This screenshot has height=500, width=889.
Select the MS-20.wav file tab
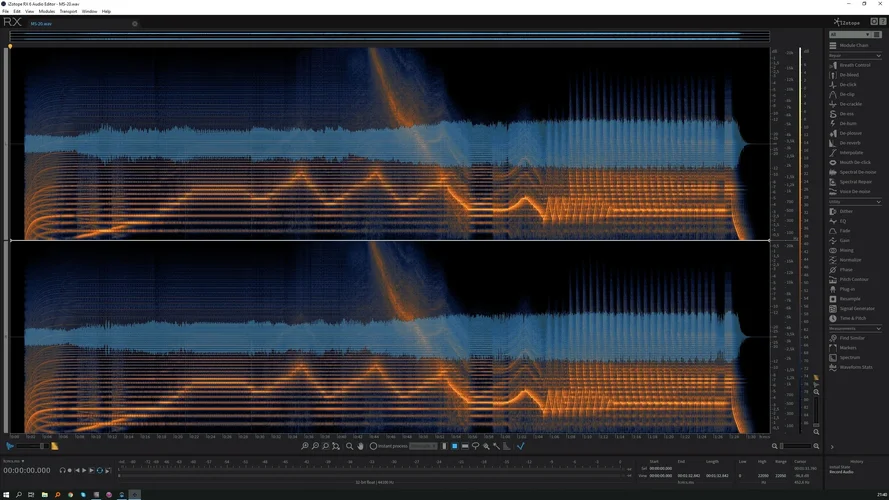(x=42, y=23)
